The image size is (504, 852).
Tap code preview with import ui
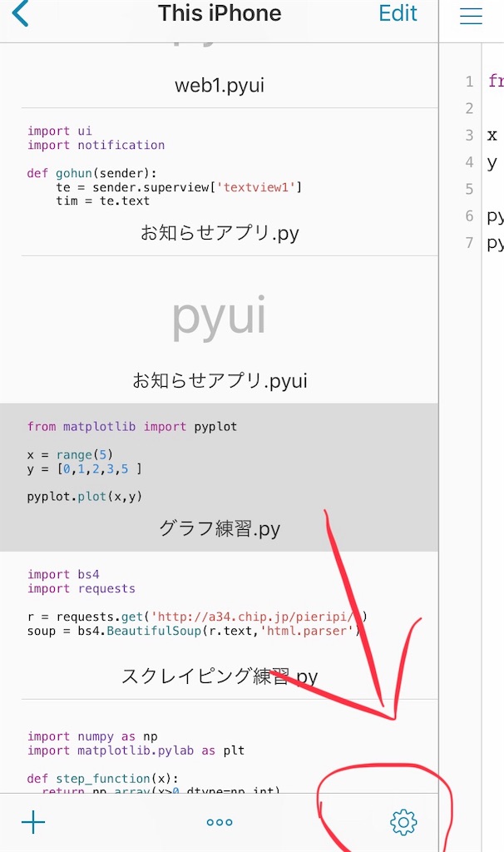pyautogui.click(x=165, y=166)
